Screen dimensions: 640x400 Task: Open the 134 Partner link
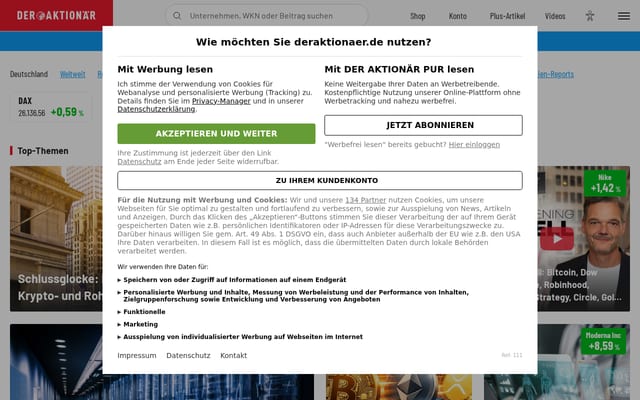pos(365,200)
